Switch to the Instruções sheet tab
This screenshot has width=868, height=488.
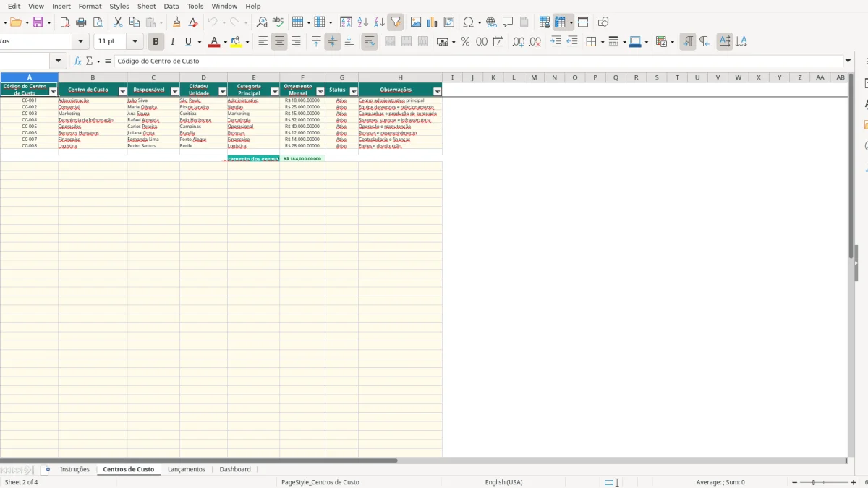tap(75, 469)
